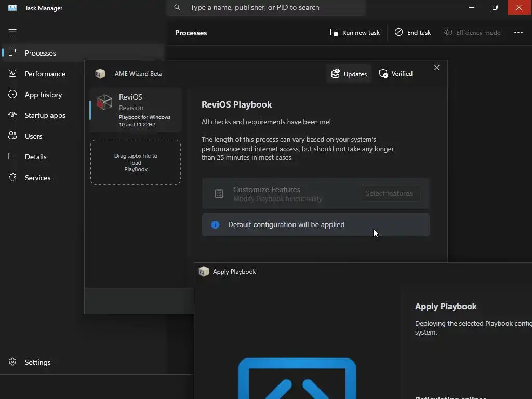
Task: Click the ReviOS cube icon
Action: pos(104,102)
